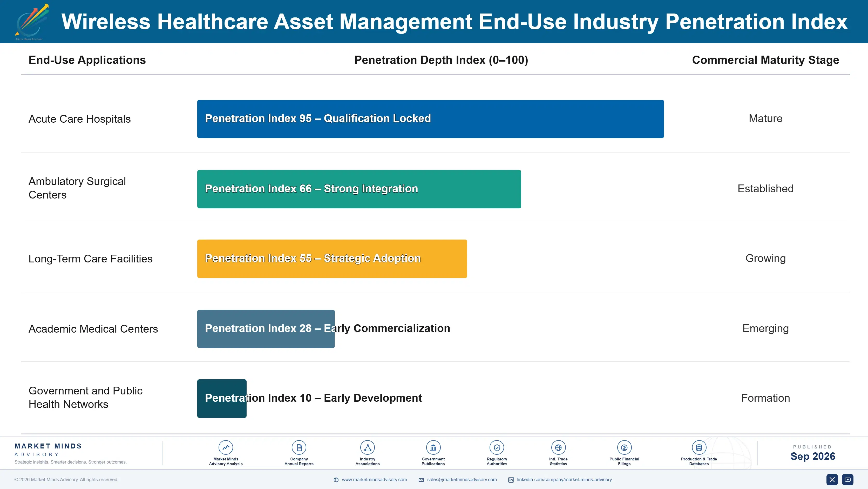Click the LinkedIn icon in footer
868x489 pixels.
(511, 480)
